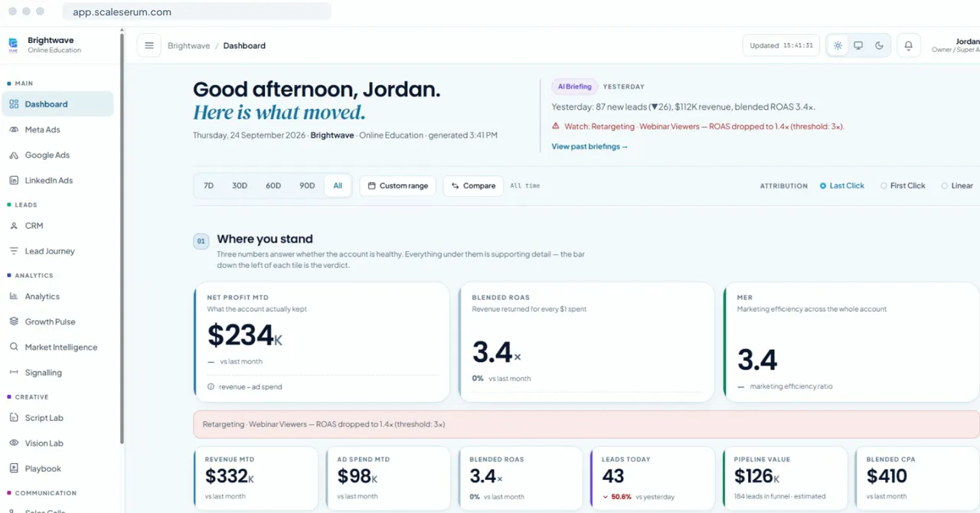Click the Vision Lab eye icon

pos(14,443)
